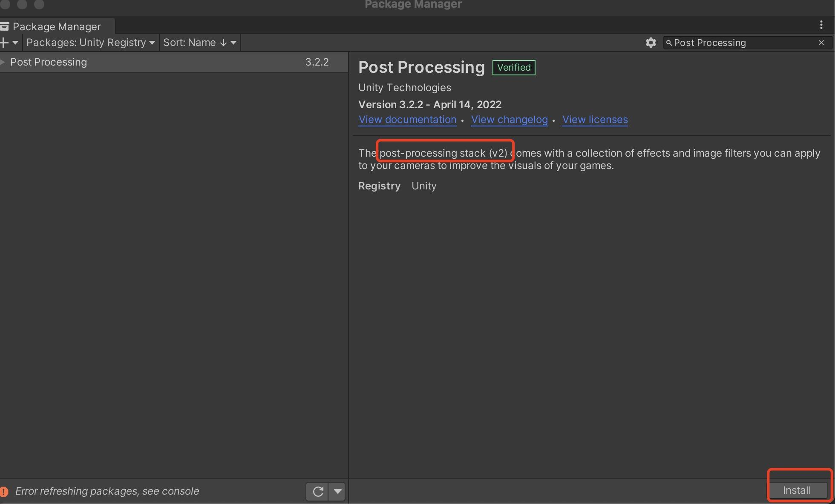This screenshot has height=504, width=835.
Task: Clear search text with the X icon
Action: (821, 43)
